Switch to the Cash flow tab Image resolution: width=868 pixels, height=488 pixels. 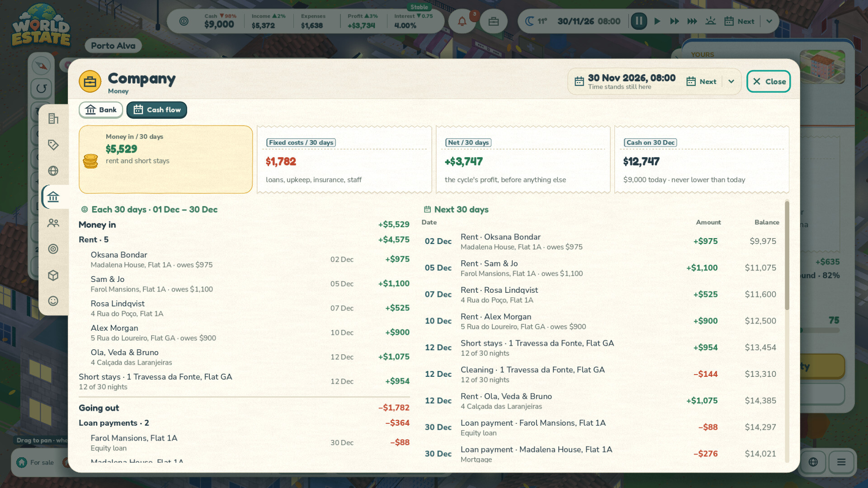point(157,110)
